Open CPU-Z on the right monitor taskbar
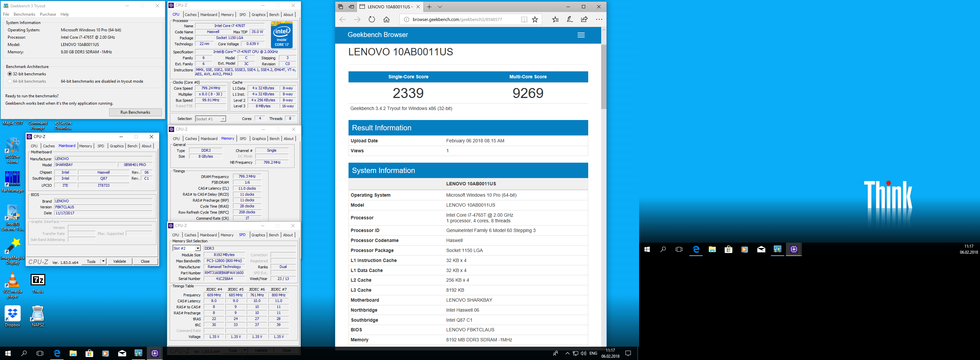Screen dimensions: 980x360 point(794,250)
